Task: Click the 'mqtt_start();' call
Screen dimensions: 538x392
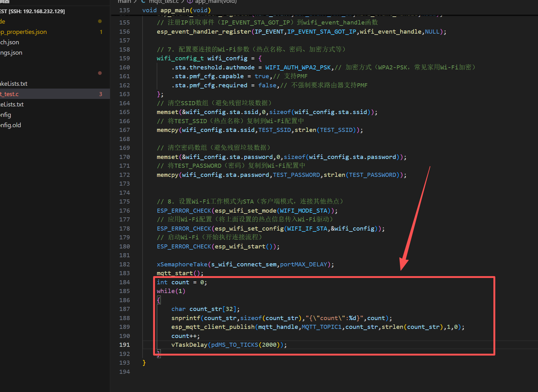Action: point(180,273)
